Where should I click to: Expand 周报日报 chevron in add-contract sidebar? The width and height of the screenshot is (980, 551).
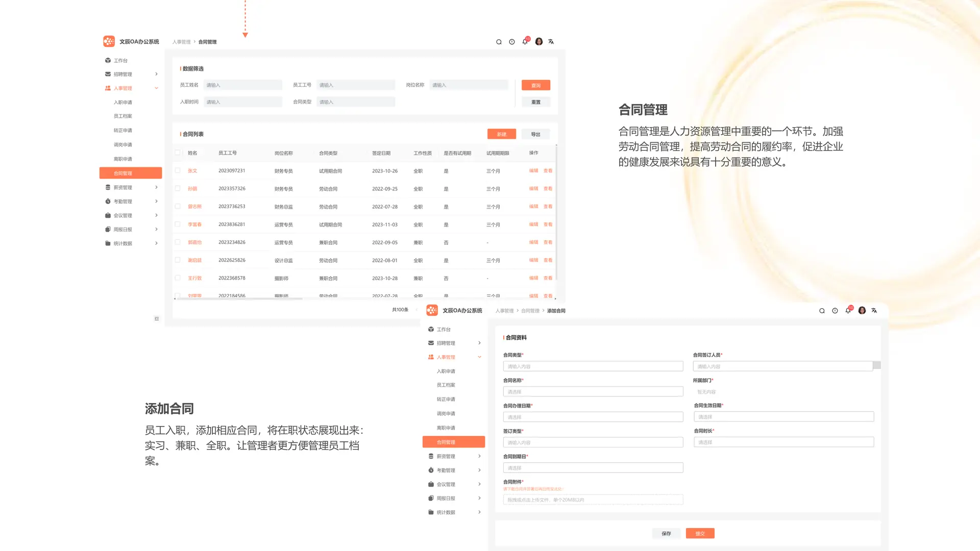(479, 498)
